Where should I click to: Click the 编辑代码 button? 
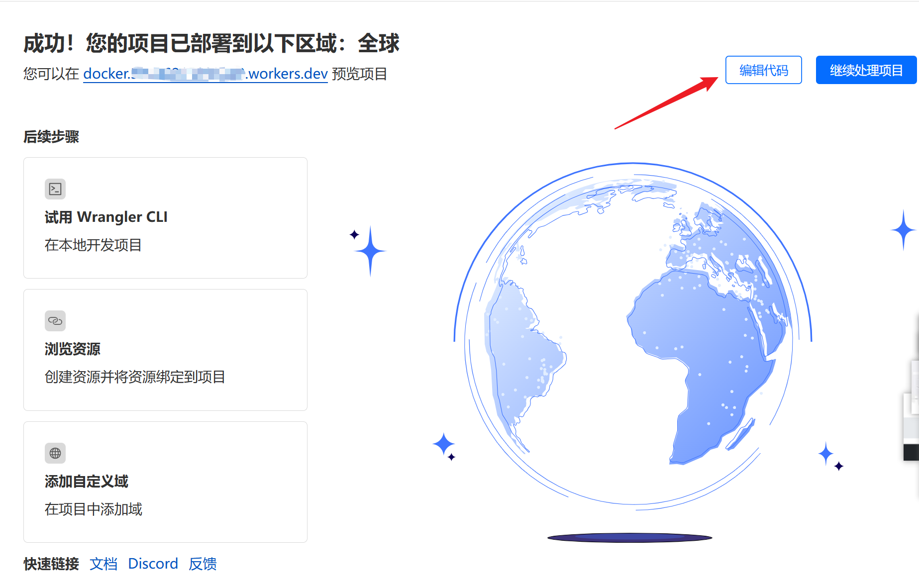pyautogui.click(x=763, y=70)
